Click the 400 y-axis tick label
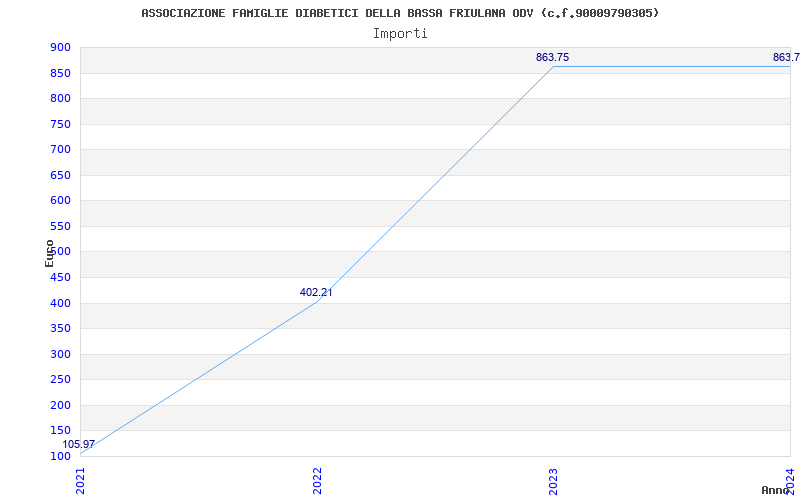The width and height of the screenshot is (800, 500). pyautogui.click(x=60, y=303)
